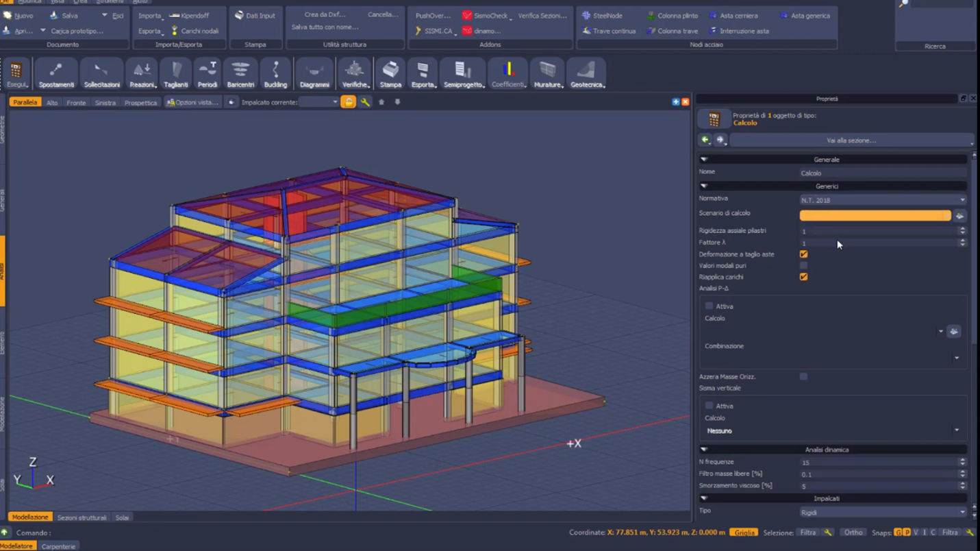Collapse the Generici section
980x551 pixels.
click(x=703, y=186)
